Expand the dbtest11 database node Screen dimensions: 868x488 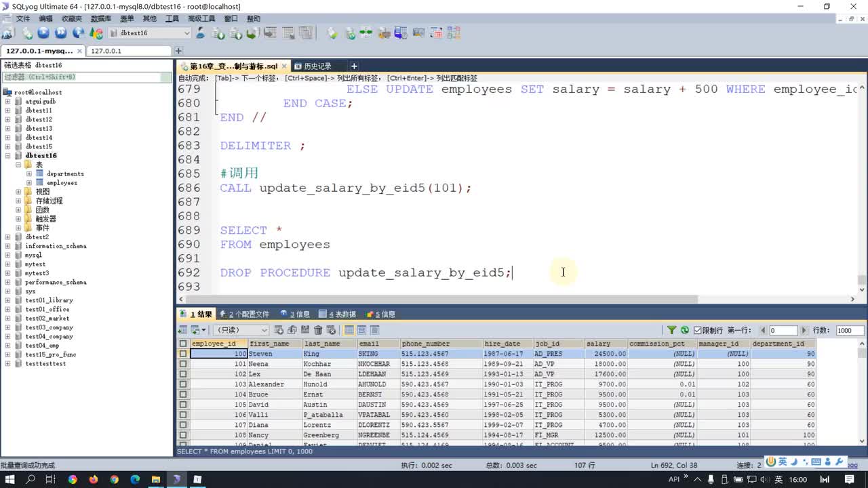point(8,110)
